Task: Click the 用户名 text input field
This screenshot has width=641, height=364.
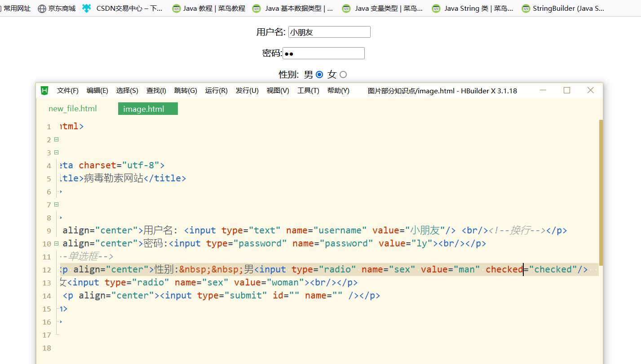Action: pyautogui.click(x=329, y=32)
